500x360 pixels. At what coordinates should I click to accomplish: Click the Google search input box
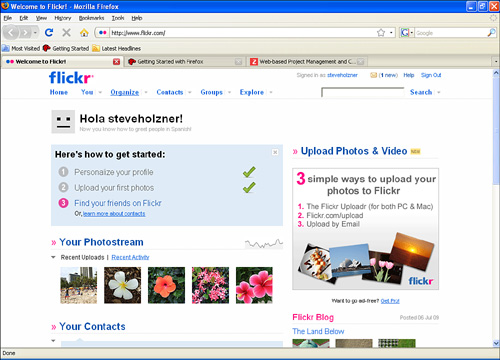click(x=451, y=33)
